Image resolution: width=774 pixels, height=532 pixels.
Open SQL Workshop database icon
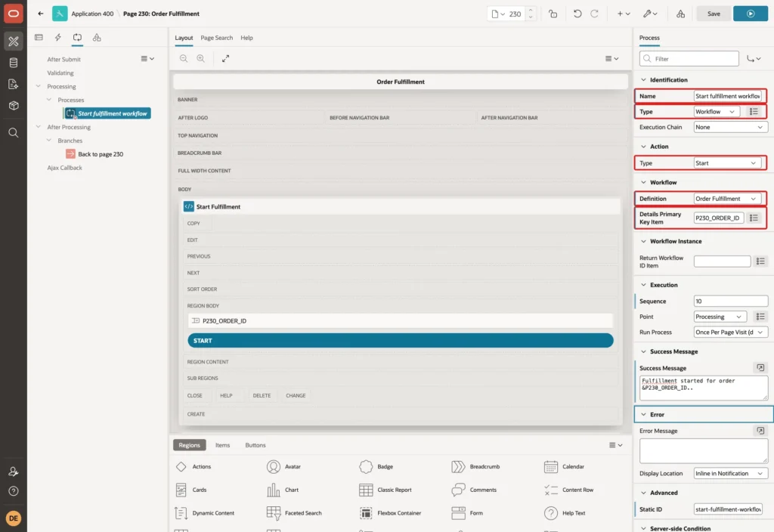(x=14, y=63)
